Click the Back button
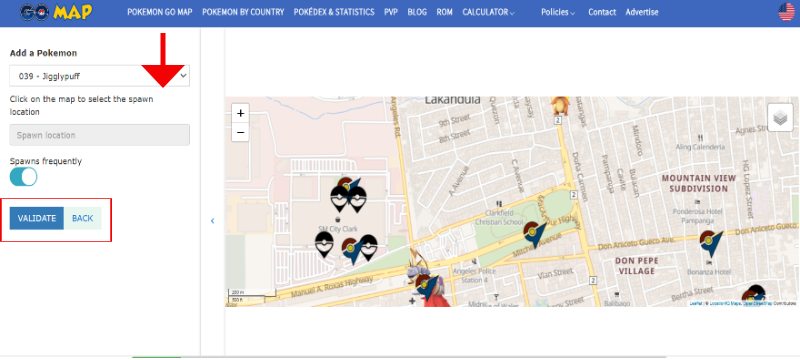This screenshot has height=360, width=800. 83,218
